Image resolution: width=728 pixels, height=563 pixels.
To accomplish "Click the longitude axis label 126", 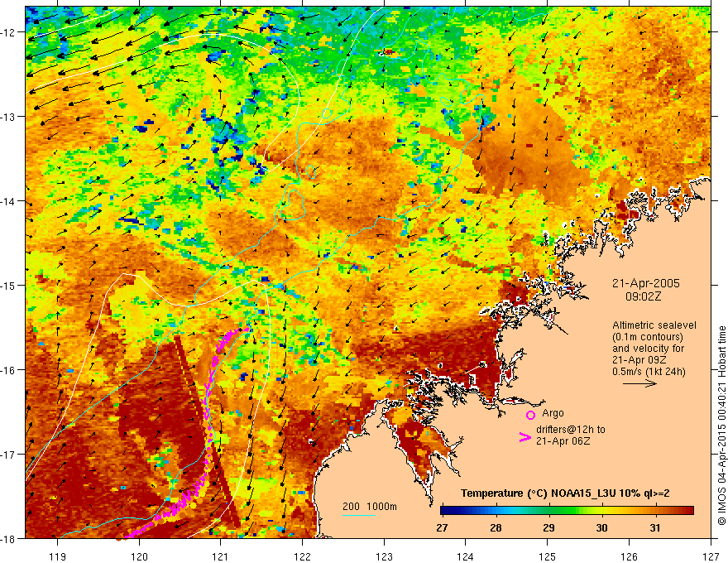I will [x=629, y=557].
